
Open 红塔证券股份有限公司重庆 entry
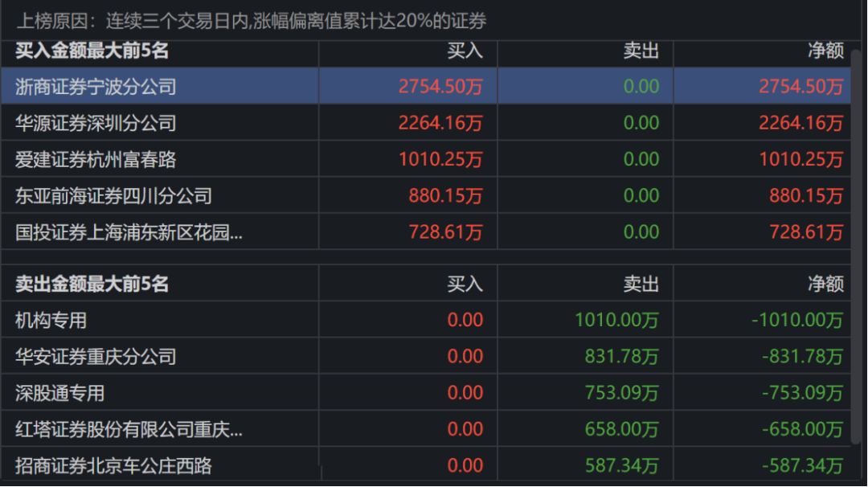(x=129, y=429)
